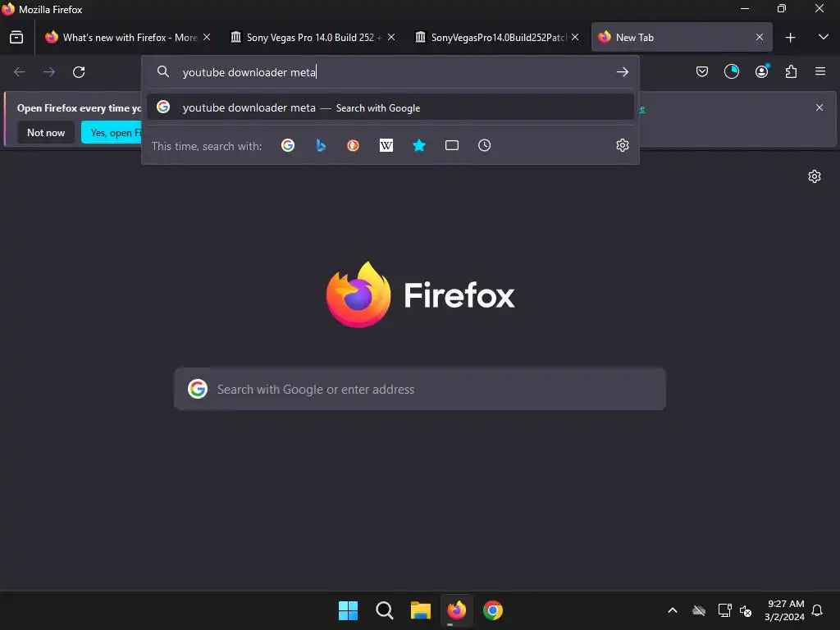Go forward to the next page

(x=49, y=72)
